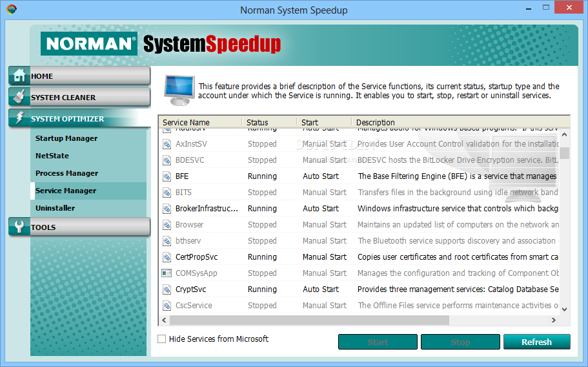Click the COMSysApp window icon
This screenshot has height=367, width=588.
click(x=167, y=273)
